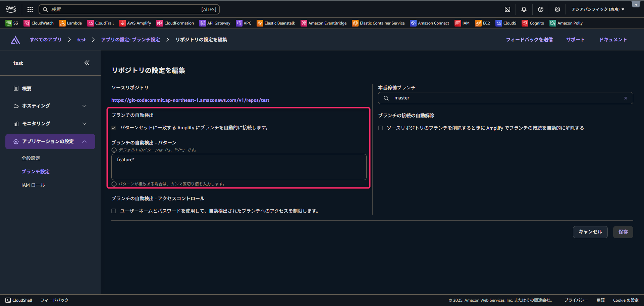Image resolution: width=644 pixels, height=306 pixels.
Task: Open CloudShell from the footer bar
Action: click(19, 300)
